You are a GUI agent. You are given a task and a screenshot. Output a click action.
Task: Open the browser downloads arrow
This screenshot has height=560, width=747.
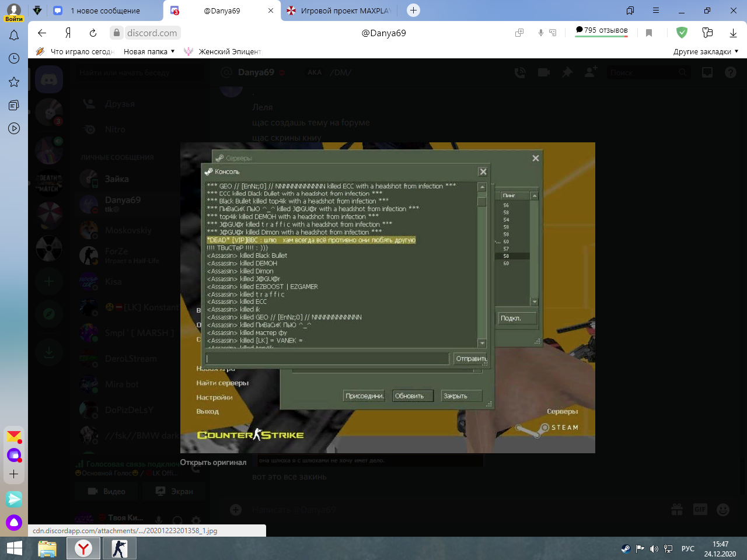[x=733, y=33]
